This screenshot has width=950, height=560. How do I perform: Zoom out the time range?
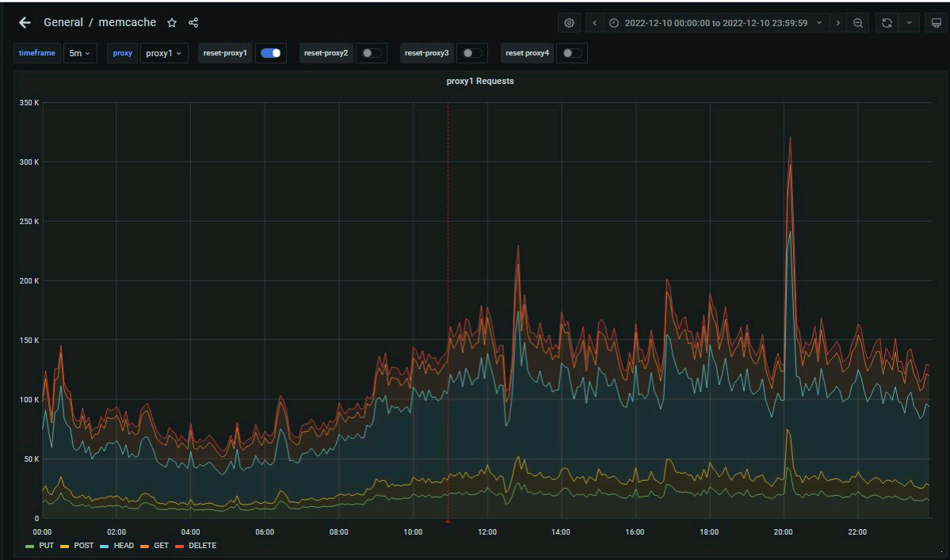(858, 23)
